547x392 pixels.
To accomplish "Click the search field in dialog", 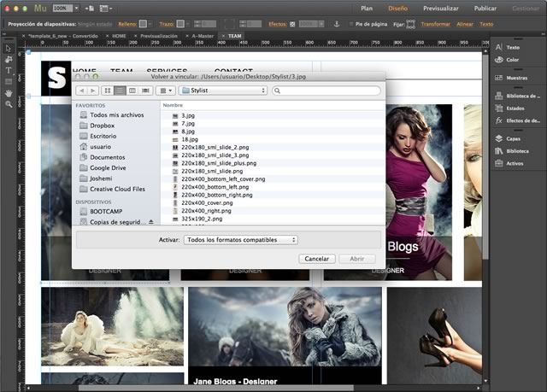I will click(x=326, y=91).
